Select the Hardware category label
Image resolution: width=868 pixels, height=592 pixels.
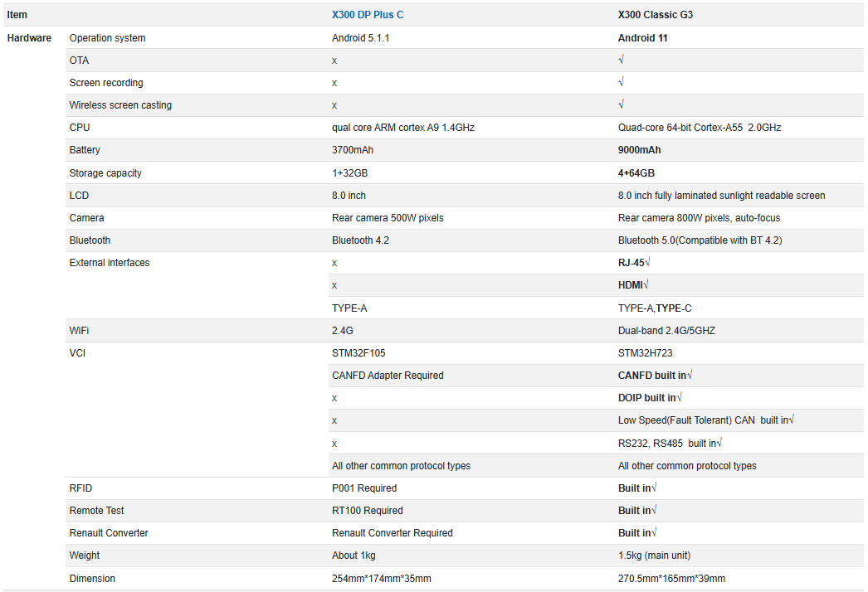tap(29, 37)
